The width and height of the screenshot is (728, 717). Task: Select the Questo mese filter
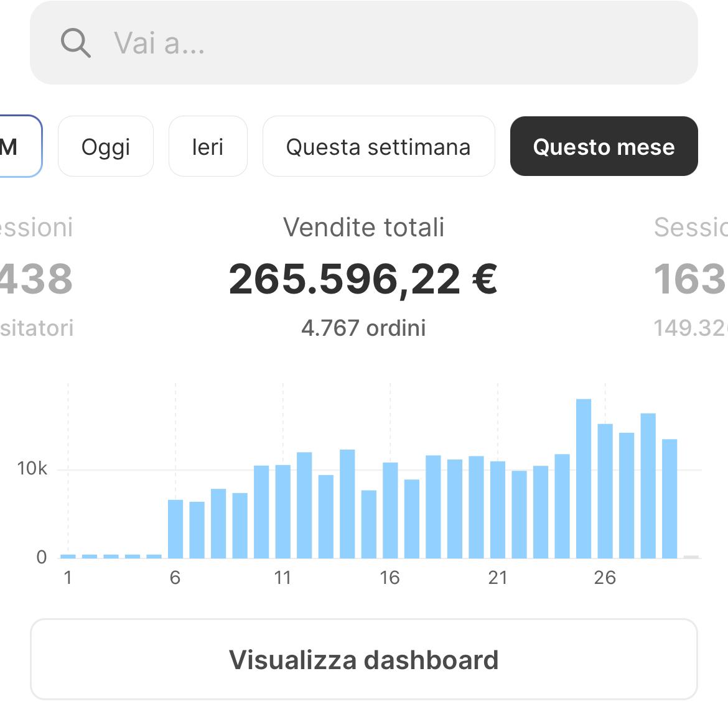coord(604,147)
